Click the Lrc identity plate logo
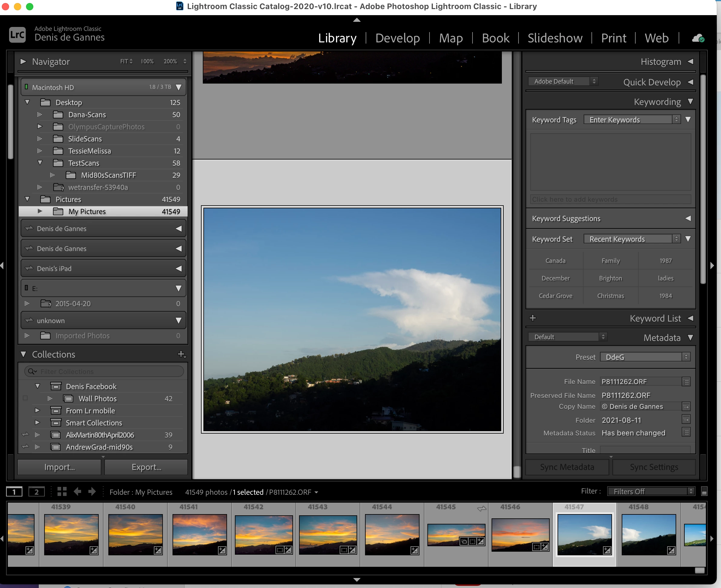721x588 pixels. click(17, 35)
